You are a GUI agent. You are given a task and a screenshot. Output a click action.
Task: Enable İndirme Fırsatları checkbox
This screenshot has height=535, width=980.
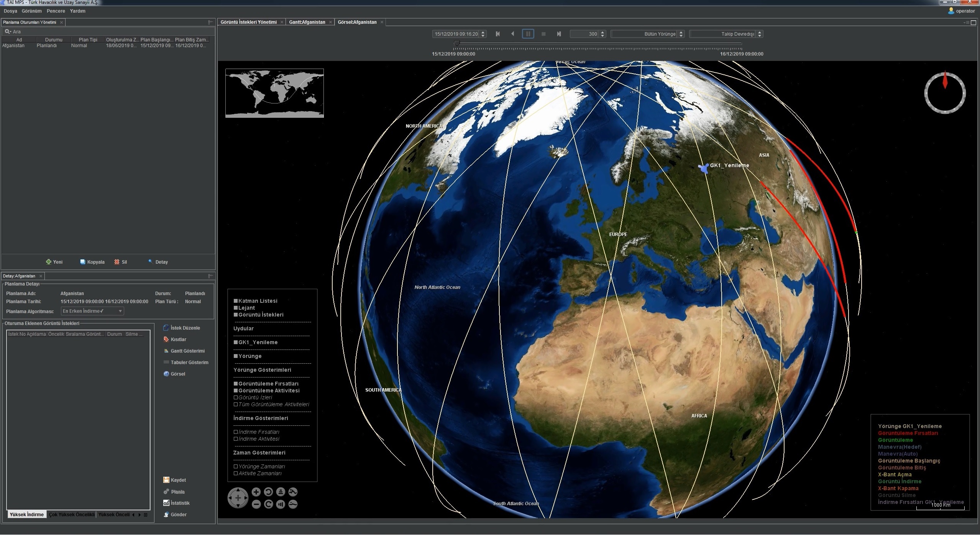point(236,432)
